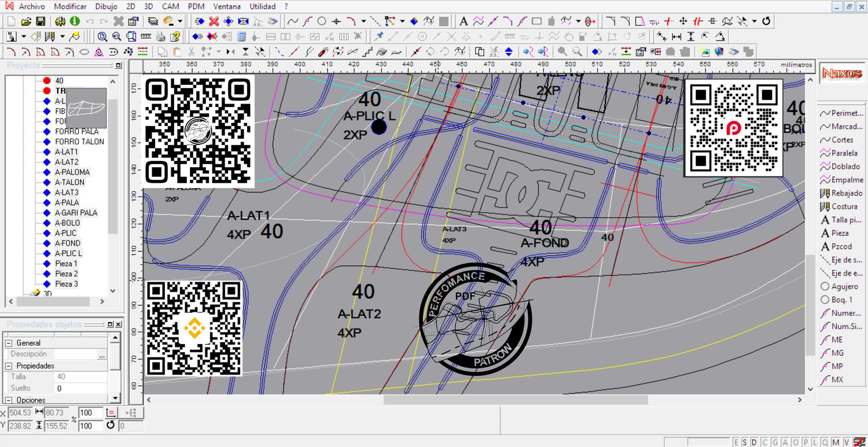Click the upper percentage scale field
The height and width of the screenshot is (447, 868).
point(91,413)
